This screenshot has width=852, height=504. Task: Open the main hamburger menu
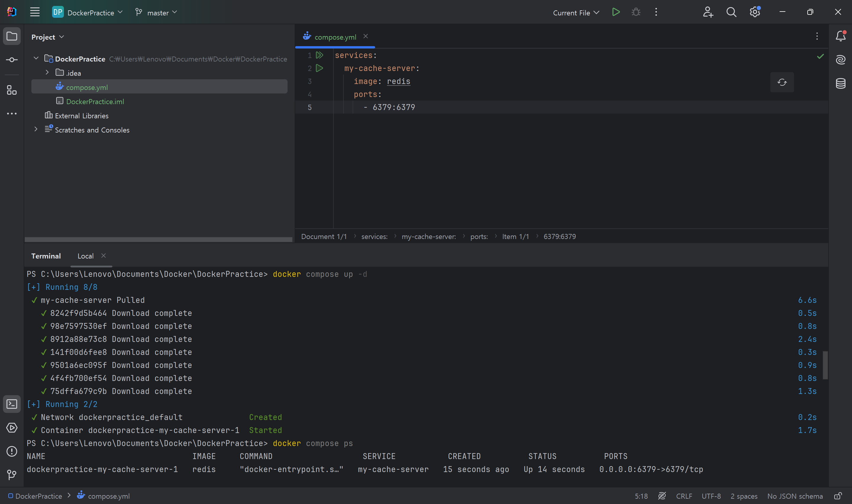[35, 12]
